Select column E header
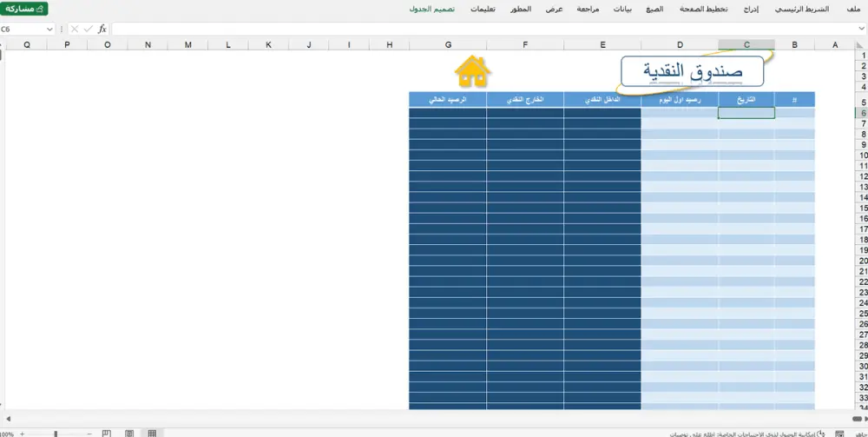The height and width of the screenshot is (437, 868). click(x=602, y=45)
